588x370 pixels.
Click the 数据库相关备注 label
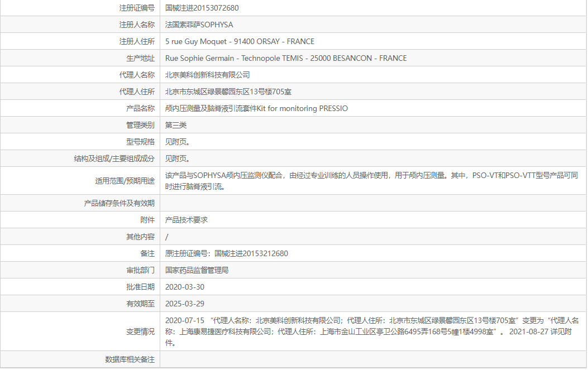[x=130, y=359]
